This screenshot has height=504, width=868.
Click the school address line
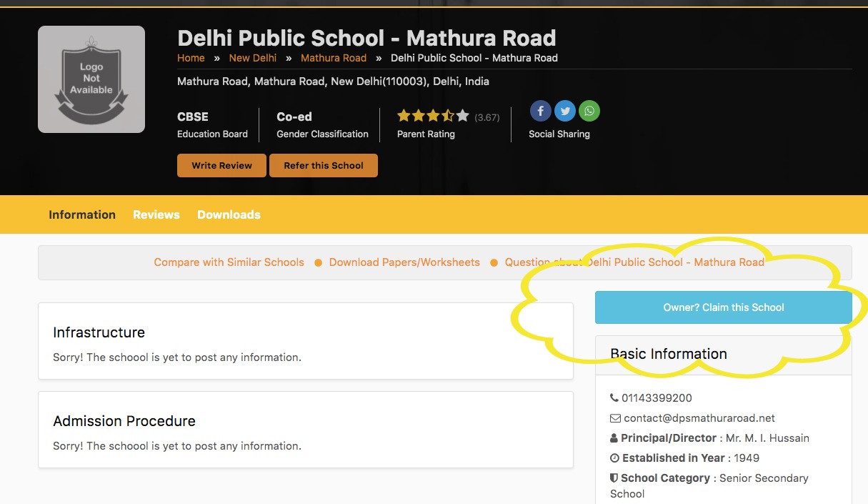pos(333,81)
